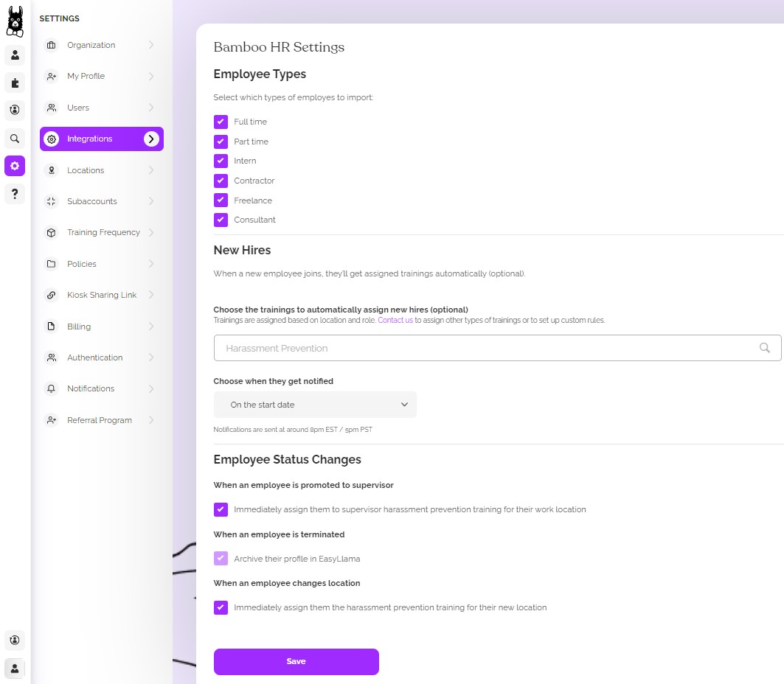Toggle the Intern checkbox

coord(221,161)
